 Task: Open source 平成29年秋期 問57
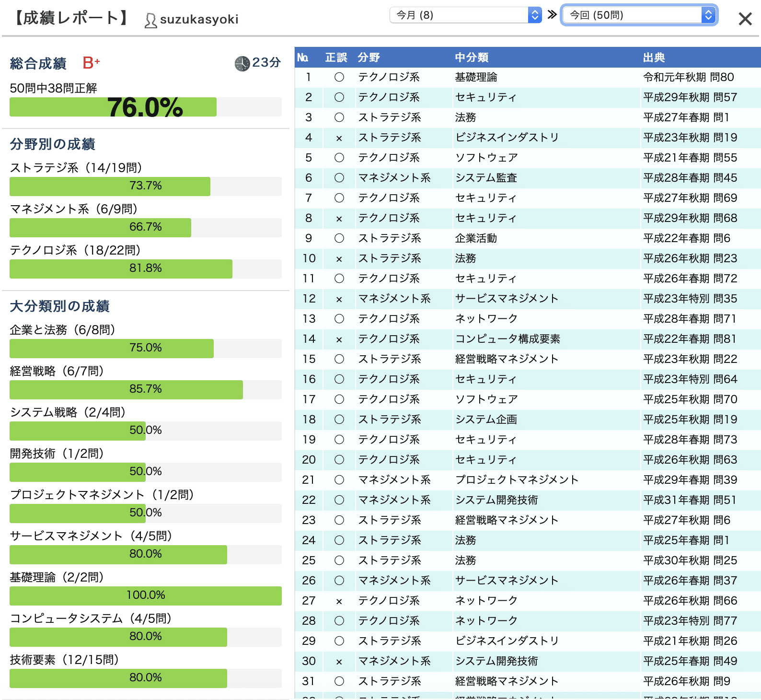point(690,97)
